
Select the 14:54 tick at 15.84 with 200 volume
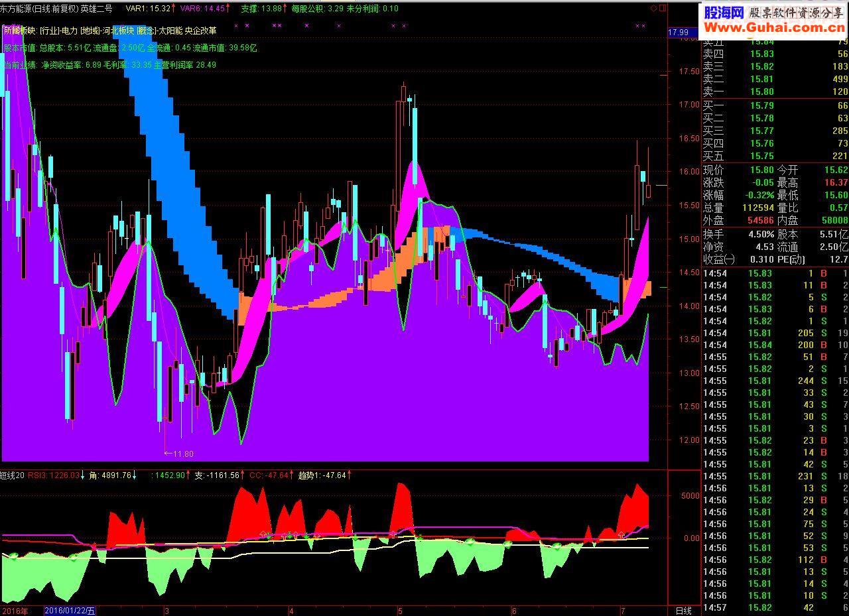(x=775, y=345)
